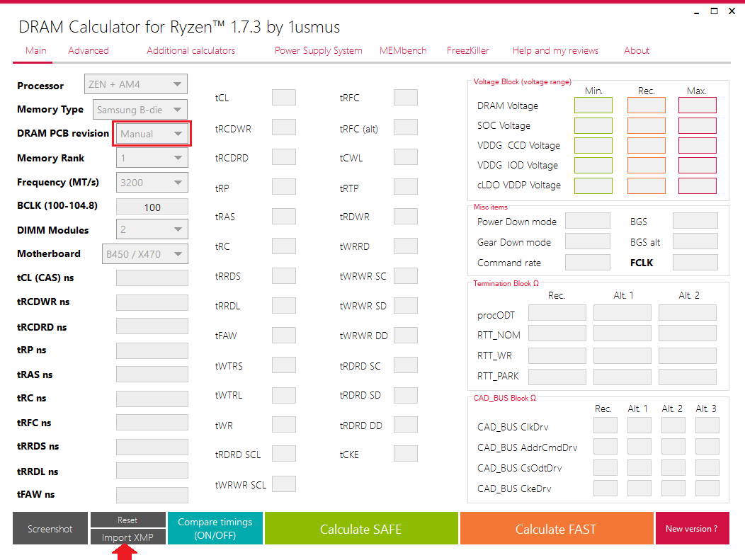Screen dimensions: 745x560
Task: Open the Motherboard dropdown
Action: (x=145, y=253)
